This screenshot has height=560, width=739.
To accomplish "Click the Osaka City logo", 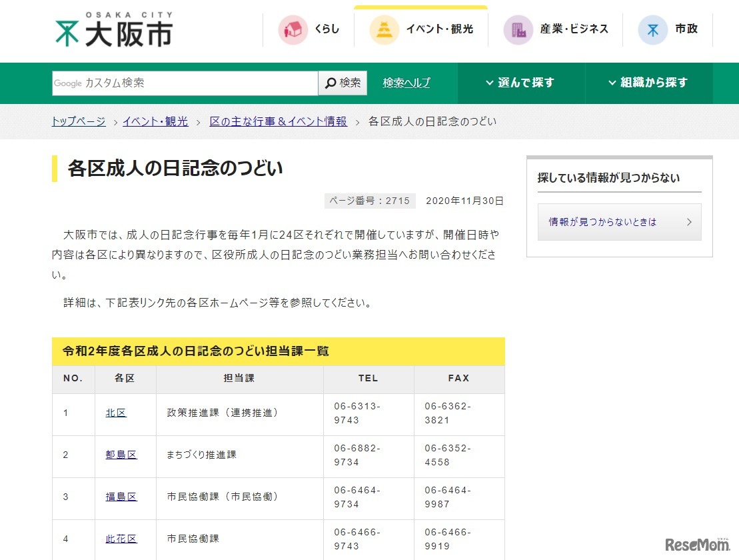I will 113,31.
